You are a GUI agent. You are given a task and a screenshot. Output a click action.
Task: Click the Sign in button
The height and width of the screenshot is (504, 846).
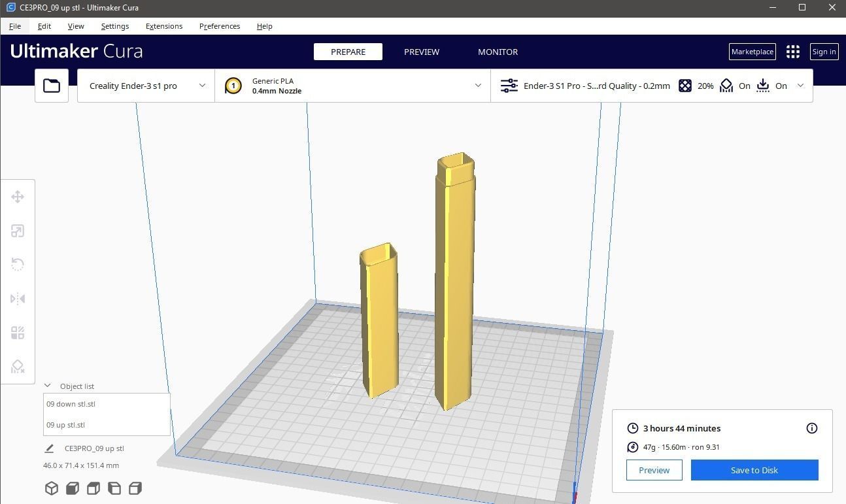[824, 52]
